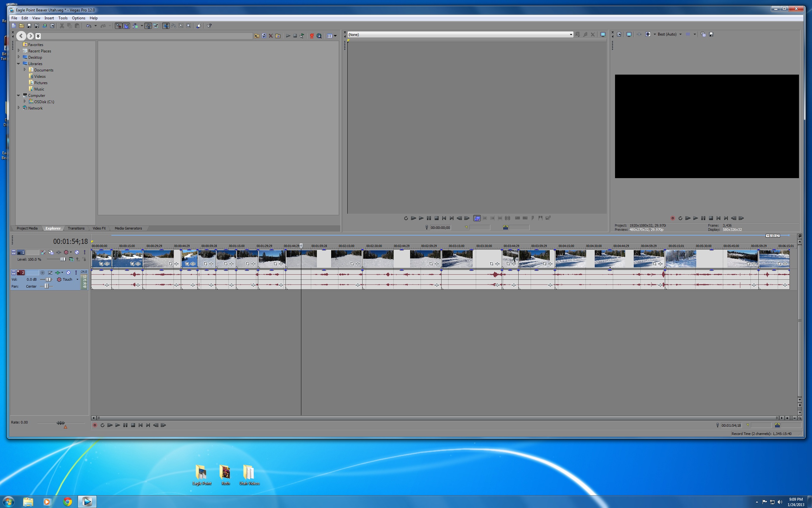Expand the Desktop tree node
This screenshot has width=812, height=508.
point(19,57)
